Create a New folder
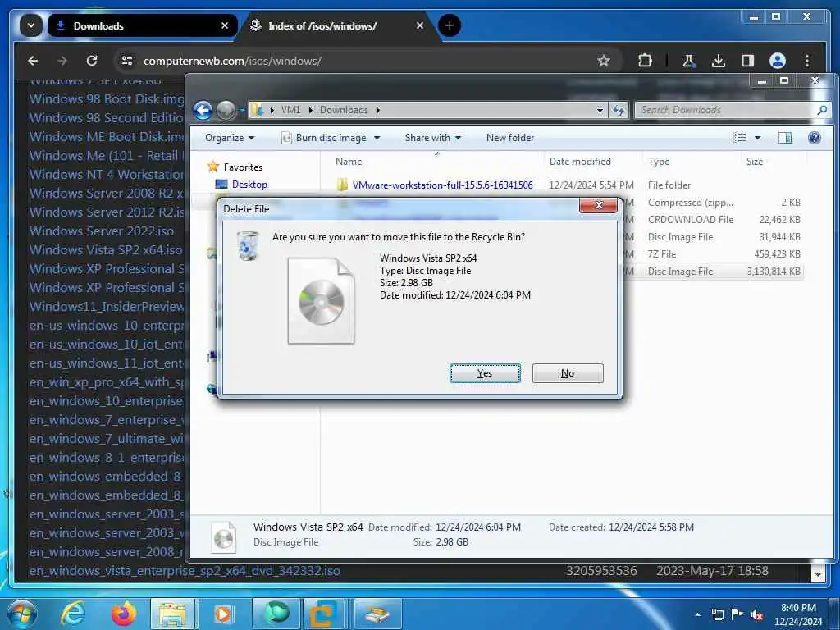Viewport: 840px width, 630px height. click(510, 138)
